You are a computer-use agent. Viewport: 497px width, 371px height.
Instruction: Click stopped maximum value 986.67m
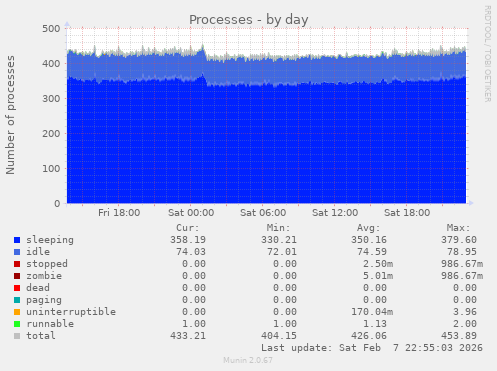pyautogui.click(x=462, y=264)
